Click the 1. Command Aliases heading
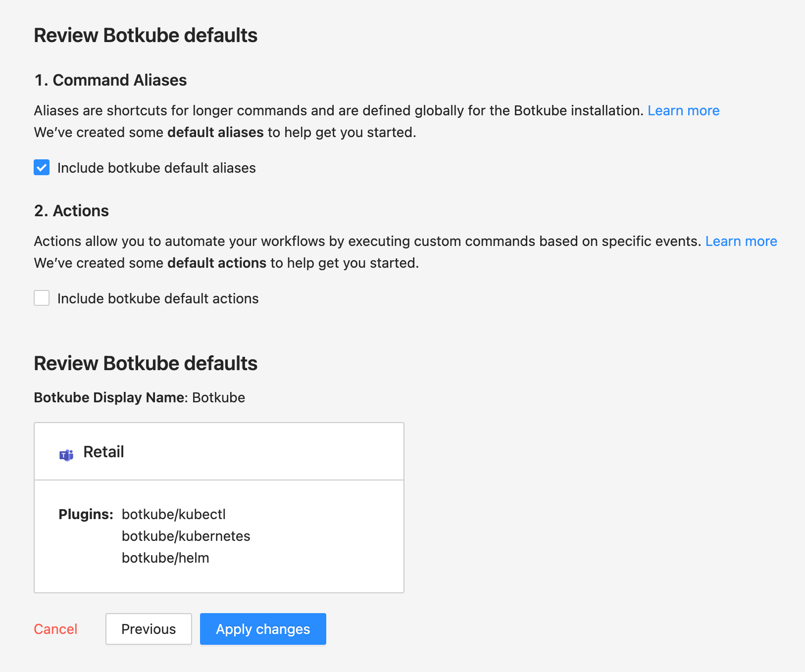The image size is (805, 672). (110, 80)
